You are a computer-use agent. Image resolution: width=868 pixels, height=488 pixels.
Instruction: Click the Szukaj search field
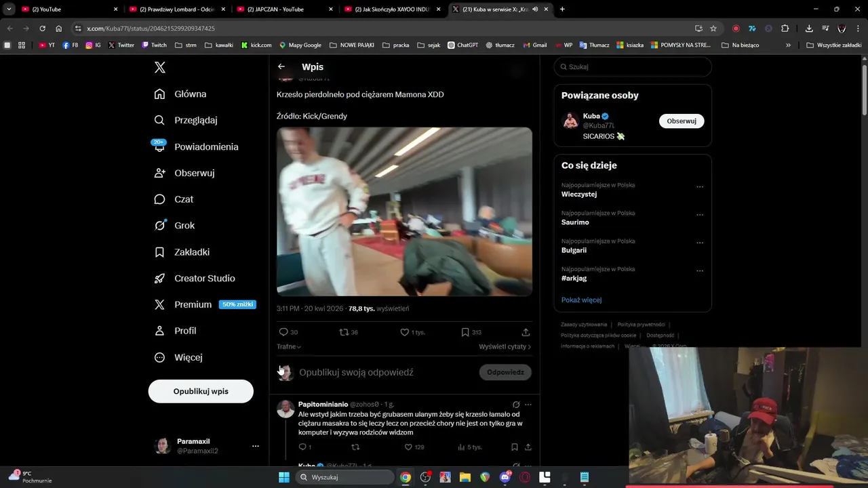[633, 67]
